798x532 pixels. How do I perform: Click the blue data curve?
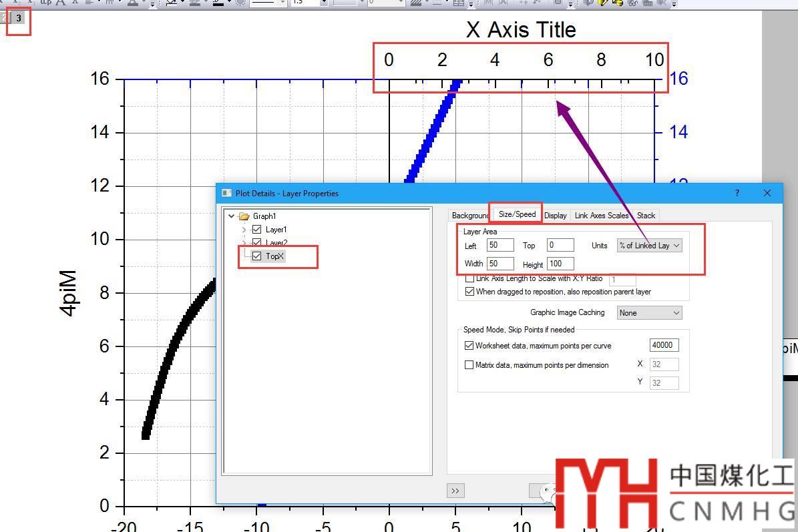[x=431, y=134]
